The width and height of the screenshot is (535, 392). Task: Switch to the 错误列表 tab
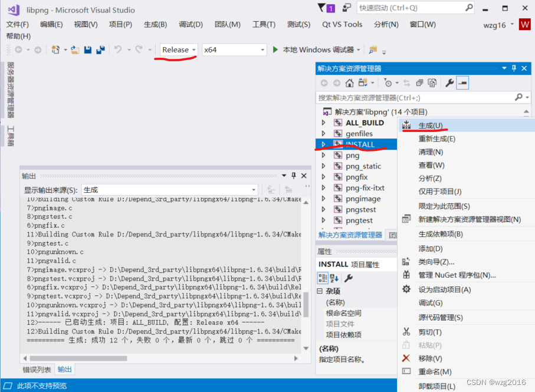[37, 369]
